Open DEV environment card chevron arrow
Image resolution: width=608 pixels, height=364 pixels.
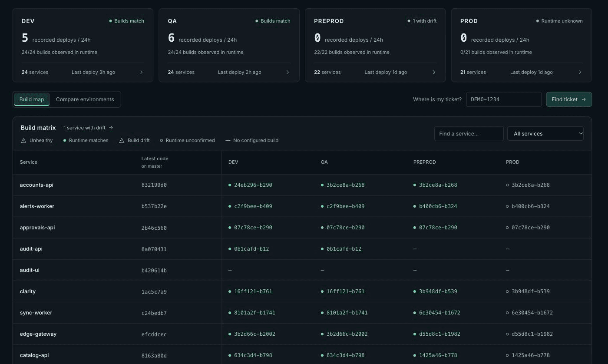(141, 72)
